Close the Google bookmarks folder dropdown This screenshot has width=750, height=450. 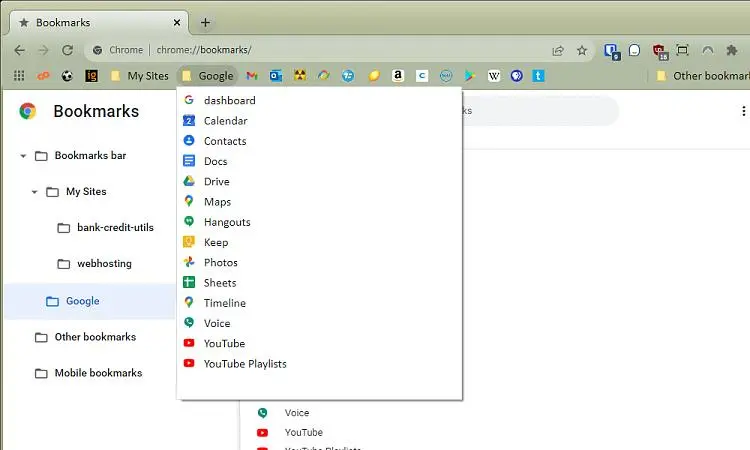pyautogui.click(x=208, y=76)
